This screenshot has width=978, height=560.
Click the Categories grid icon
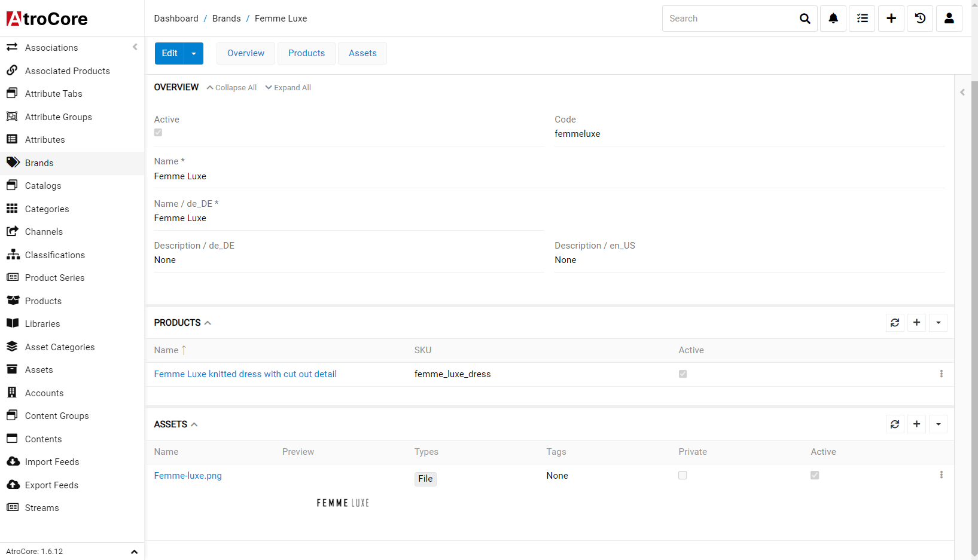coord(12,208)
